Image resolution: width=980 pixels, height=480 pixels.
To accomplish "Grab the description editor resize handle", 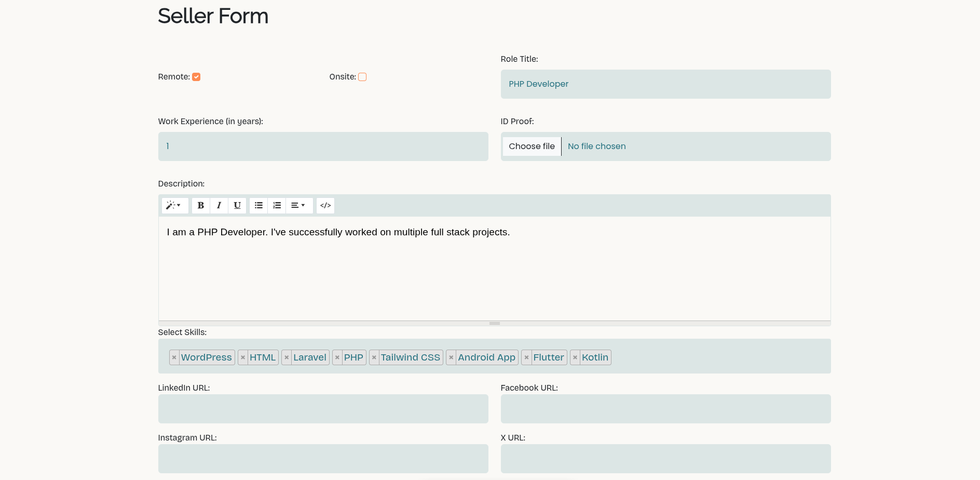I will click(x=494, y=323).
